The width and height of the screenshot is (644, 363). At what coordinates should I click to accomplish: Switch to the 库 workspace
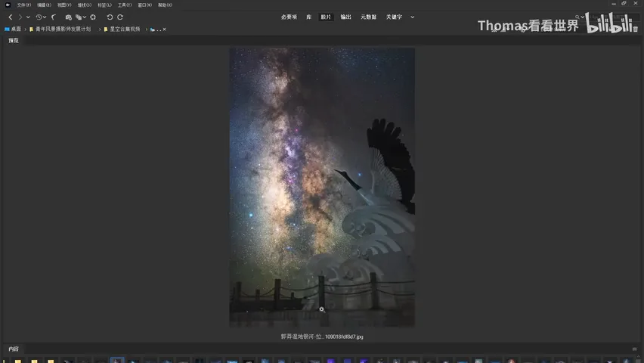pos(308,17)
